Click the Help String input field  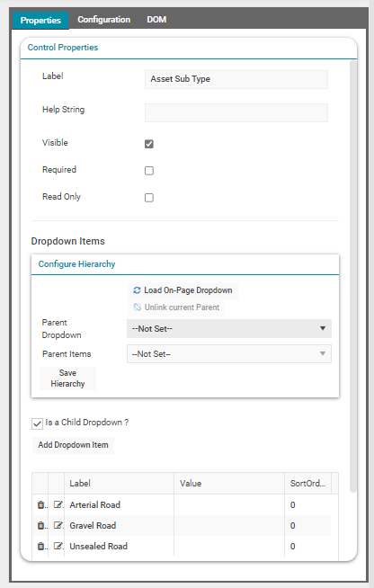pyautogui.click(x=236, y=113)
